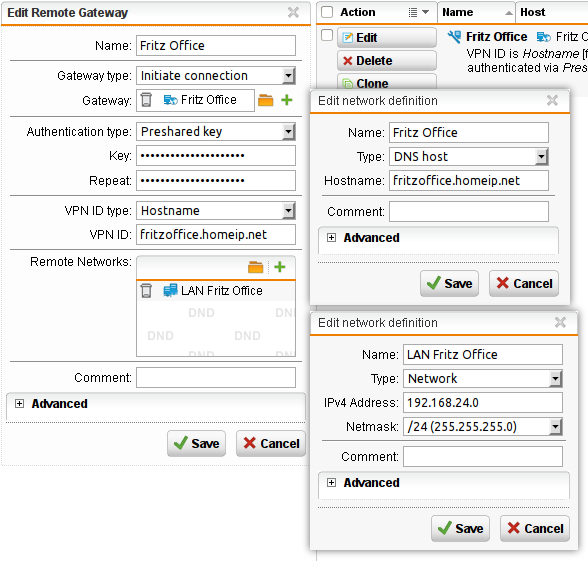Click host icon in the Host column
Image resolution: width=588 pixels, height=561 pixels.
tap(543, 37)
